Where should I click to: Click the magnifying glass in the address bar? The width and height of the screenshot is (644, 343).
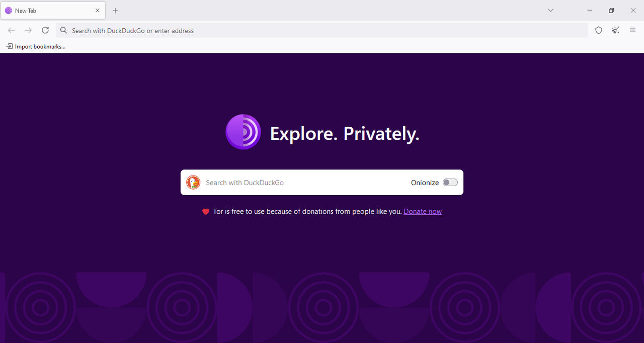tap(63, 30)
